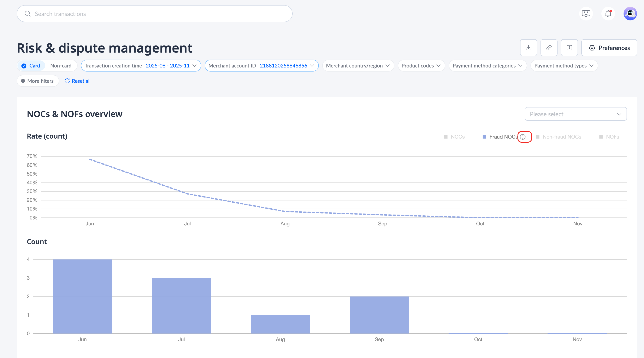Click Reset all link

[x=78, y=81]
